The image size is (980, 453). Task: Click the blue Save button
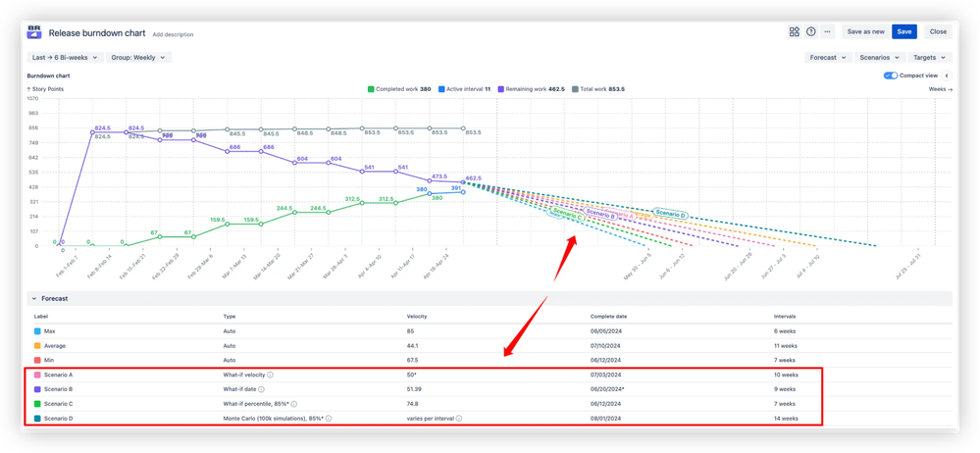[x=903, y=31]
